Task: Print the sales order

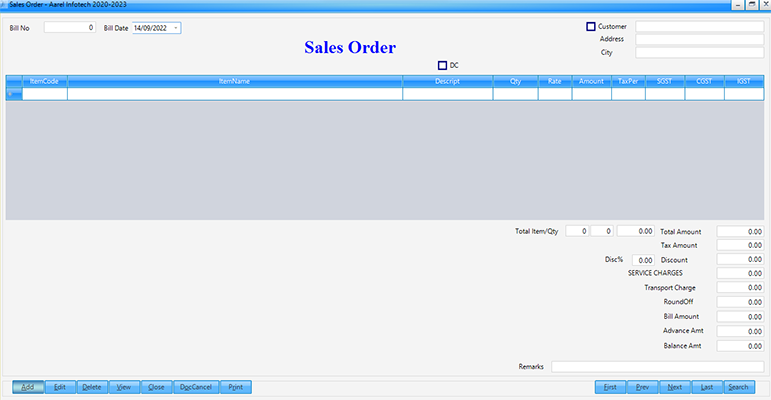Action: 234,386
